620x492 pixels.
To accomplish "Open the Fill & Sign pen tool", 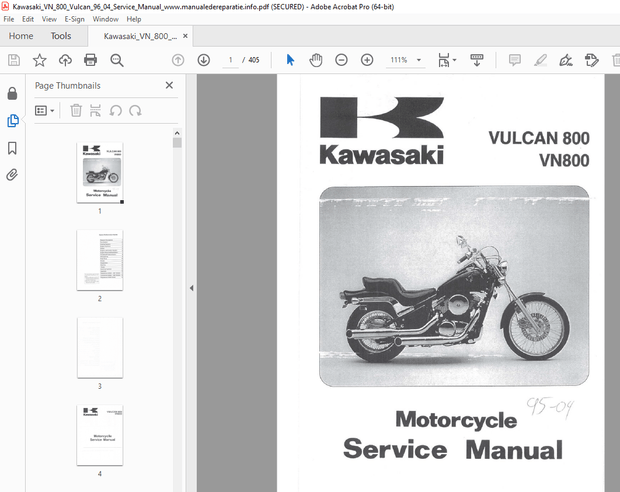I will tap(566, 60).
